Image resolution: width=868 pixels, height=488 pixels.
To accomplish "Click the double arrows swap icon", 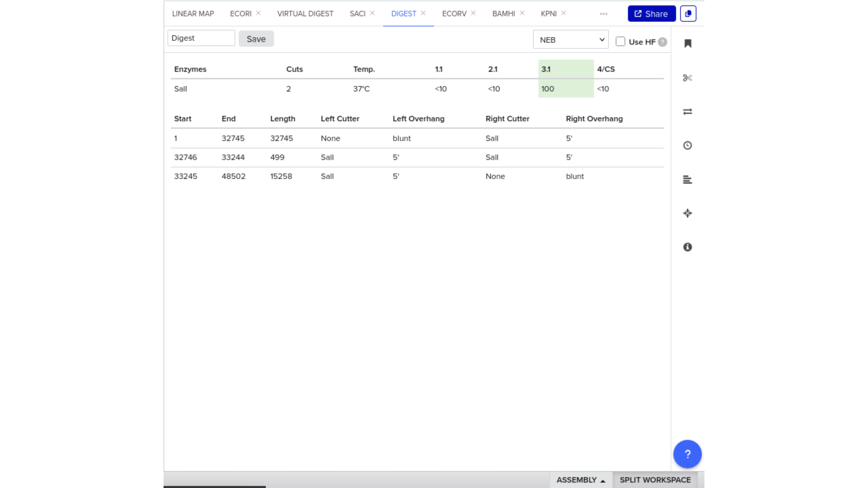I will (x=688, y=112).
